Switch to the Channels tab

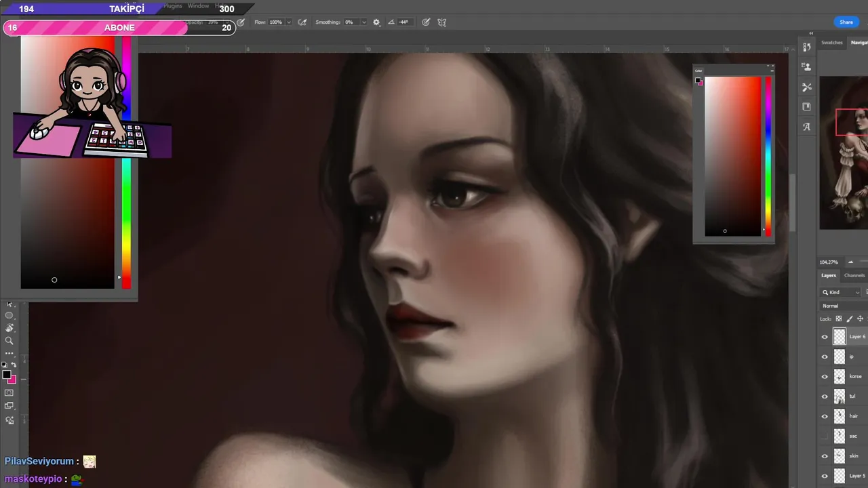[x=854, y=275]
